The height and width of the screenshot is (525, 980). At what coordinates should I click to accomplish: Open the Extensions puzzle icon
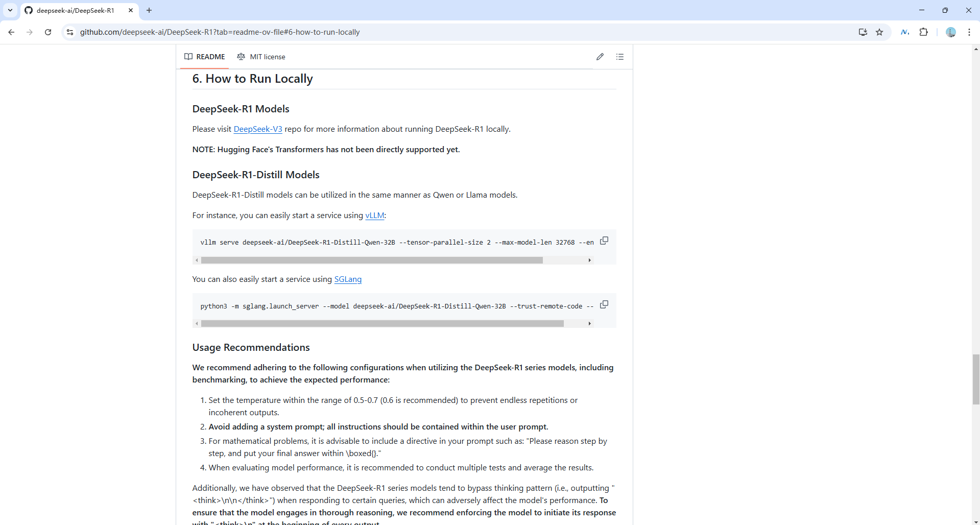coord(923,32)
